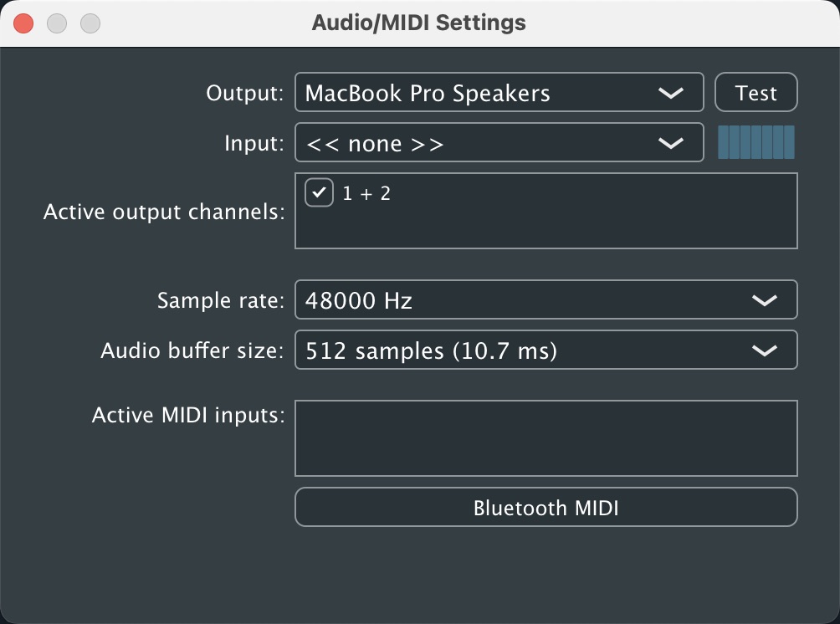Minimize the Audio/MIDI Settings window

57,23
